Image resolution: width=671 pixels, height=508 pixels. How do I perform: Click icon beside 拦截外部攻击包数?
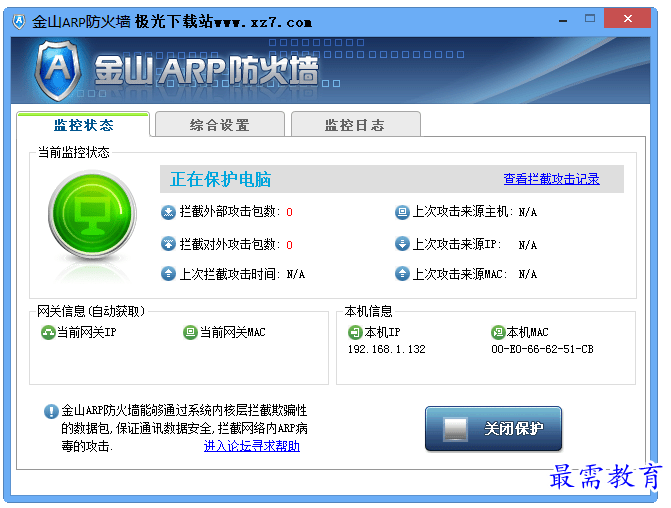point(168,212)
